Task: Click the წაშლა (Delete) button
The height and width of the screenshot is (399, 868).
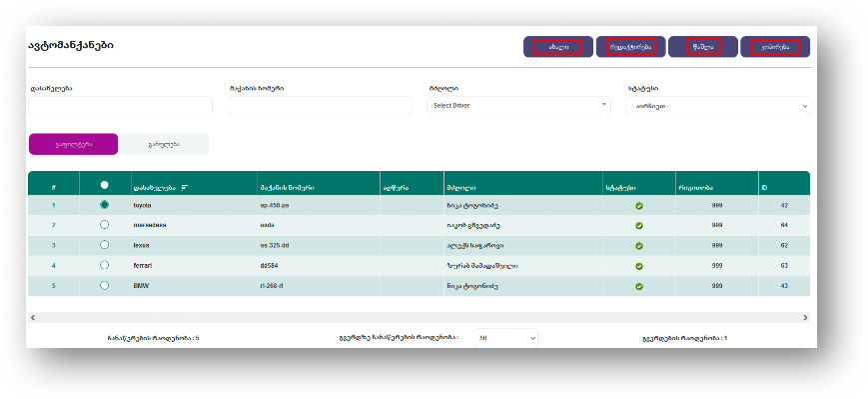Action: [x=703, y=47]
